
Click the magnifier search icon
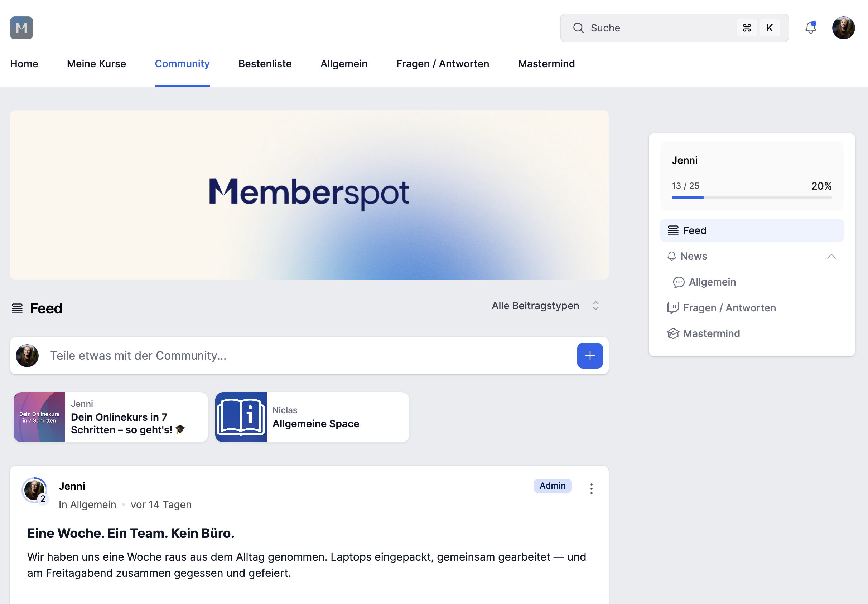pos(578,28)
